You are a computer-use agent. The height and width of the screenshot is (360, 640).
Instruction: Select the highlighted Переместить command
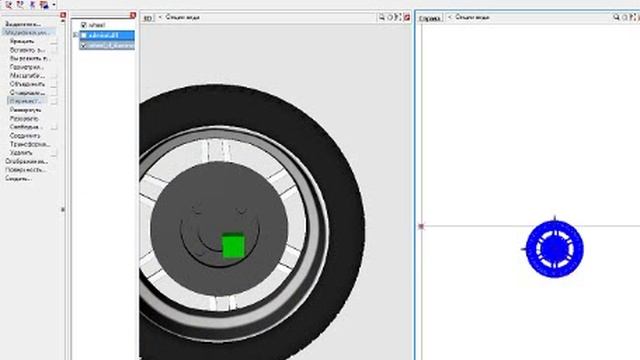(26, 101)
